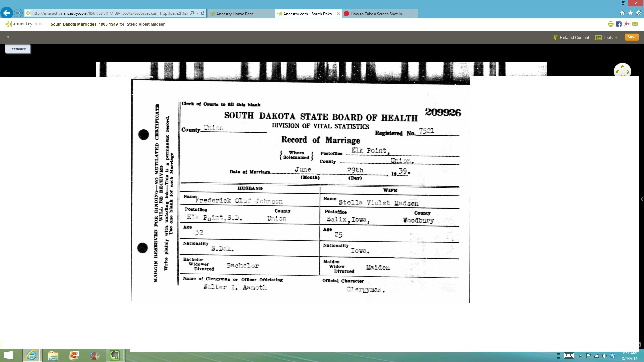
Task: Click the marriage record image
Action: click(x=300, y=191)
